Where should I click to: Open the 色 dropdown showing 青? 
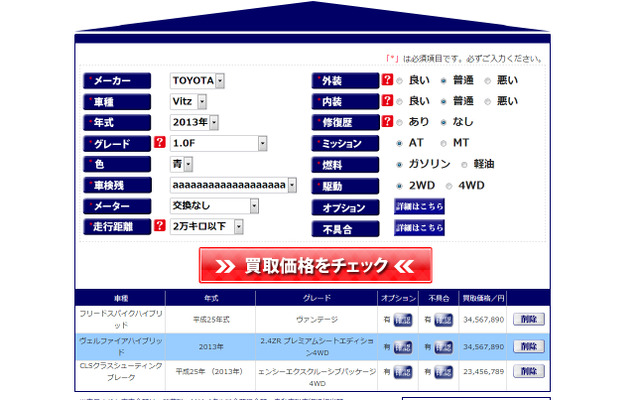click(181, 164)
